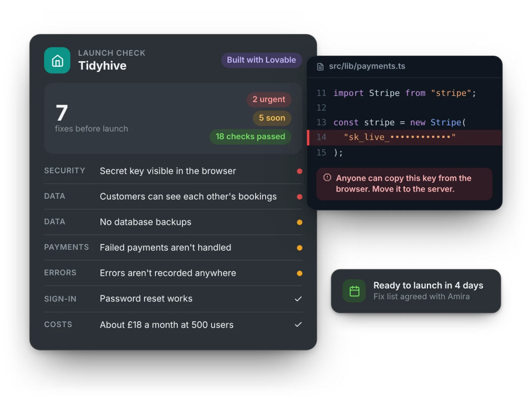Image resolution: width=532 pixels, height=399 pixels.
Task: Click the orange dot on Errors aren't recorded row
Action: pos(300,273)
